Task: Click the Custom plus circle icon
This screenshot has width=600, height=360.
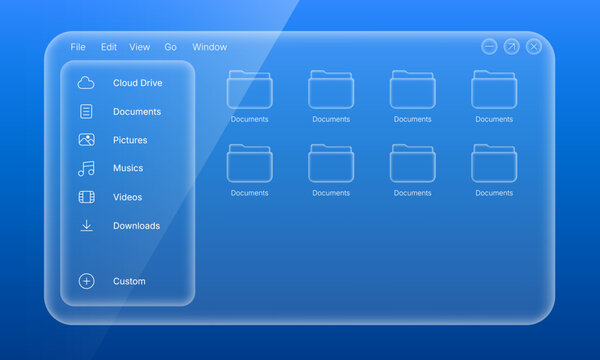Action: (x=86, y=281)
